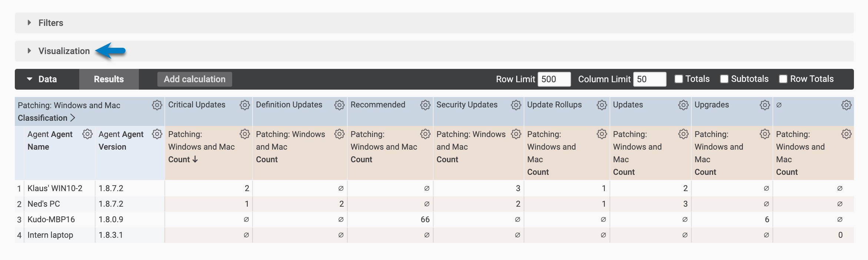Image resolution: width=868 pixels, height=260 pixels.
Task: Enable the Row Totals checkbox
Action: 783,79
